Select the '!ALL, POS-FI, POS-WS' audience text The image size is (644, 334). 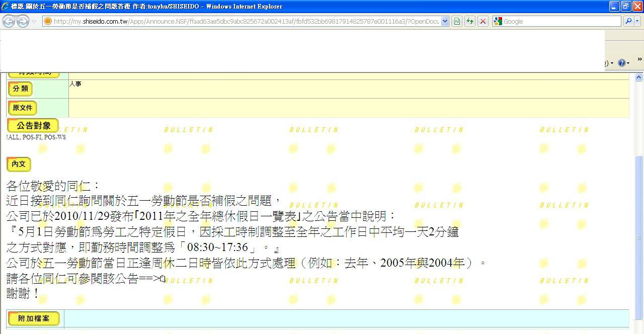click(x=36, y=137)
